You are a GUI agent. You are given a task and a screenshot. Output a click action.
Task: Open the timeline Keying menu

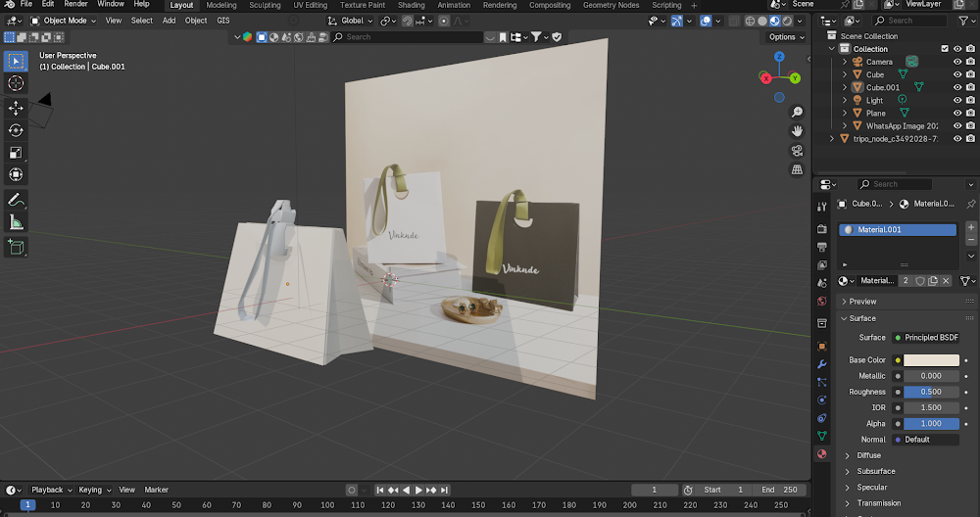tap(94, 491)
